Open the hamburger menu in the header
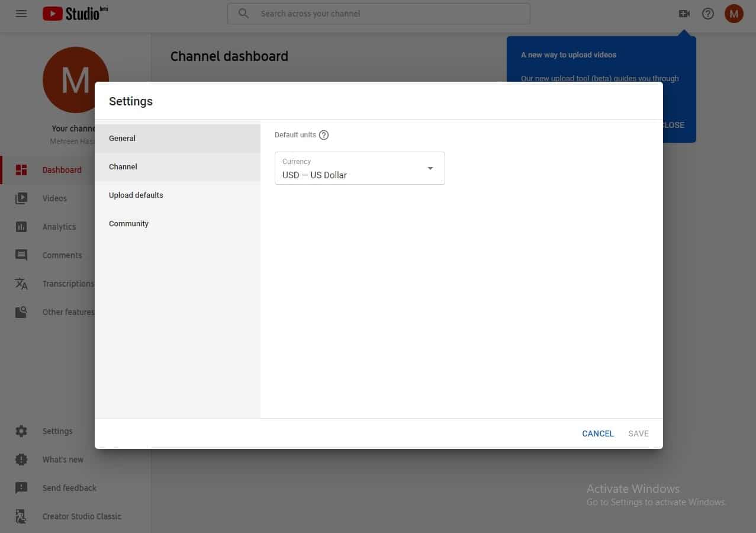Image resolution: width=756 pixels, height=533 pixels. point(21,14)
